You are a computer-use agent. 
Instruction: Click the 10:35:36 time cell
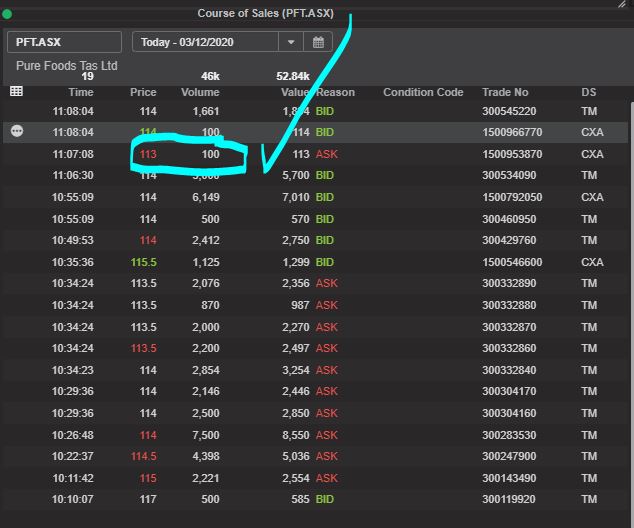73,262
